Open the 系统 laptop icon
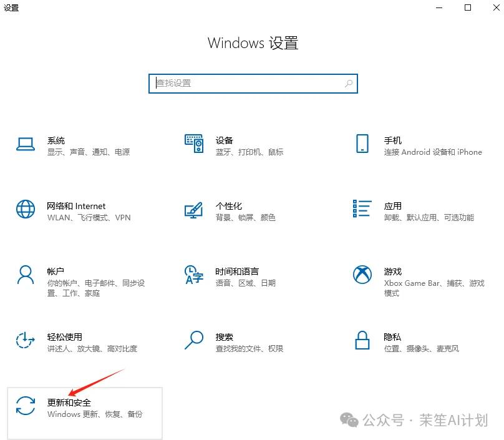The width and height of the screenshot is (504, 440). (26, 144)
